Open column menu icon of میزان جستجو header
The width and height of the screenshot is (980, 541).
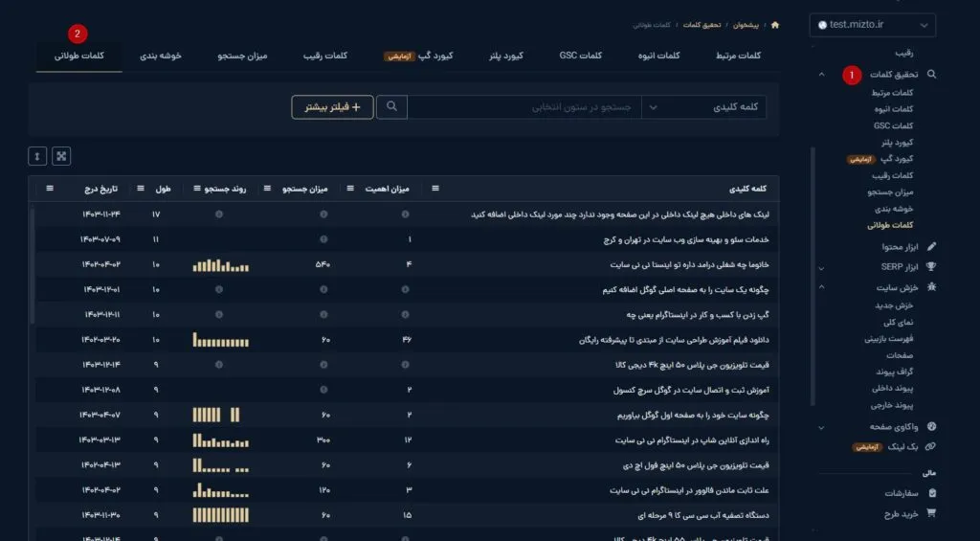267,189
